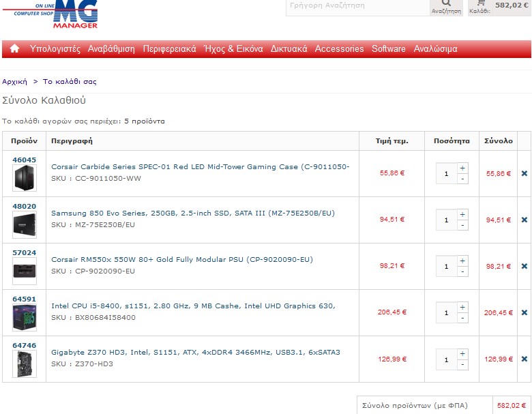Open the Software menu
Screen dimensions: 532x414
pyautogui.click(x=389, y=49)
